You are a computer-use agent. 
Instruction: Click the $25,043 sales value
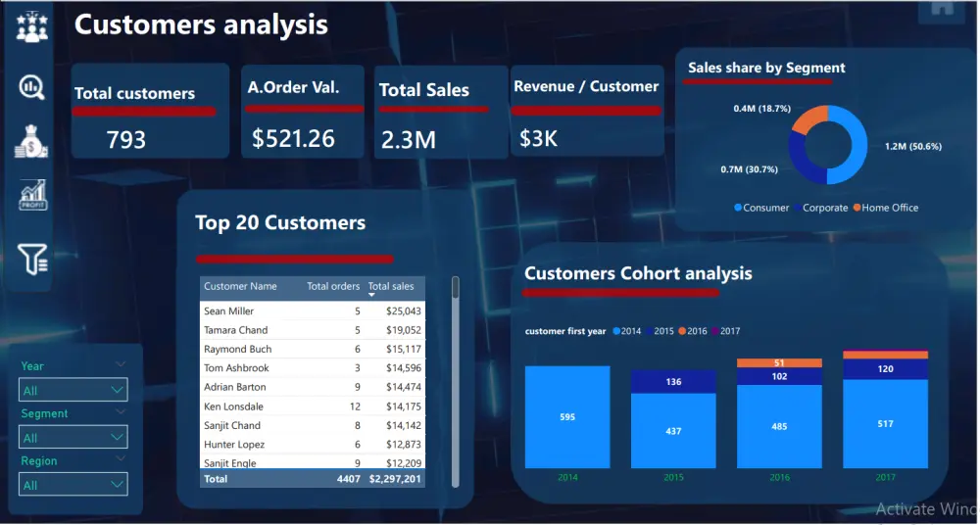point(404,310)
